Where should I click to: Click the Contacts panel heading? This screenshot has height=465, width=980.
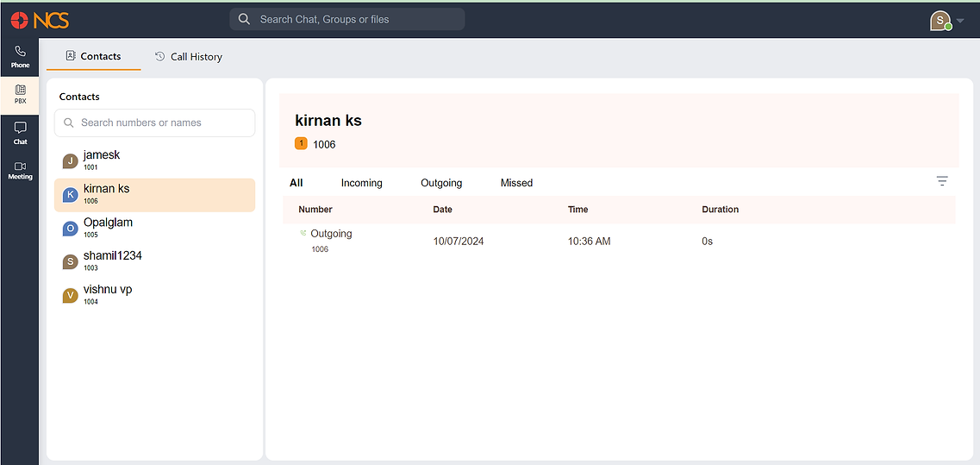point(79,97)
